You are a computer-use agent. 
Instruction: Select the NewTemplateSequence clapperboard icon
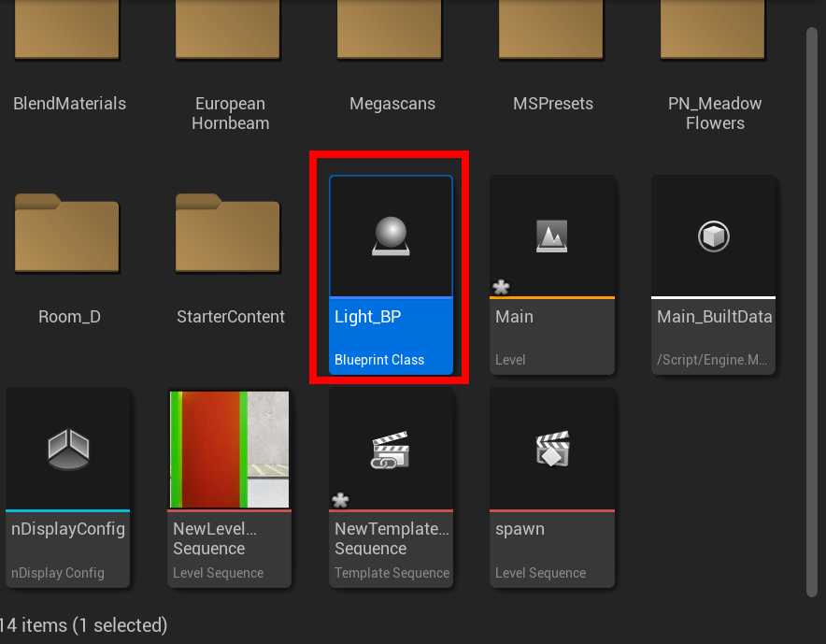390,451
